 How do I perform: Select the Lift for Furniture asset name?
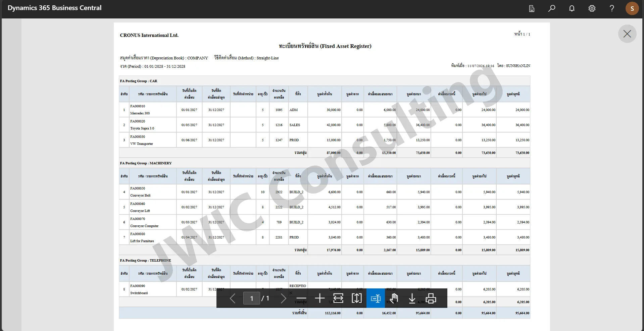[142, 241]
